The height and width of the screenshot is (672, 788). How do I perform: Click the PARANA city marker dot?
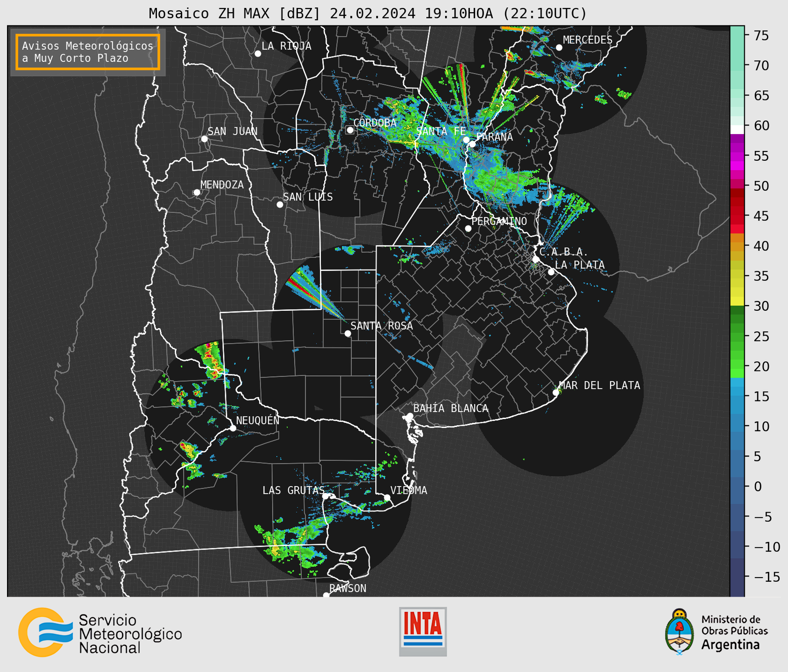[x=473, y=144]
